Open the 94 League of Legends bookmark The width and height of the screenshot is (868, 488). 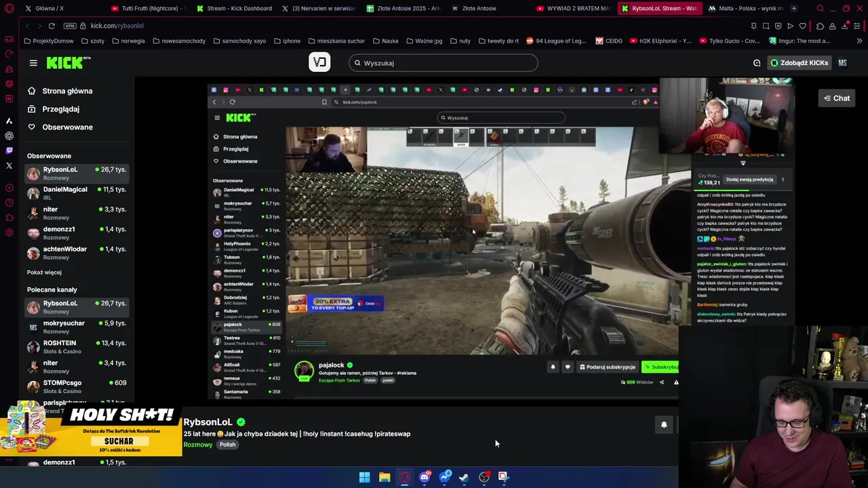click(555, 41)
